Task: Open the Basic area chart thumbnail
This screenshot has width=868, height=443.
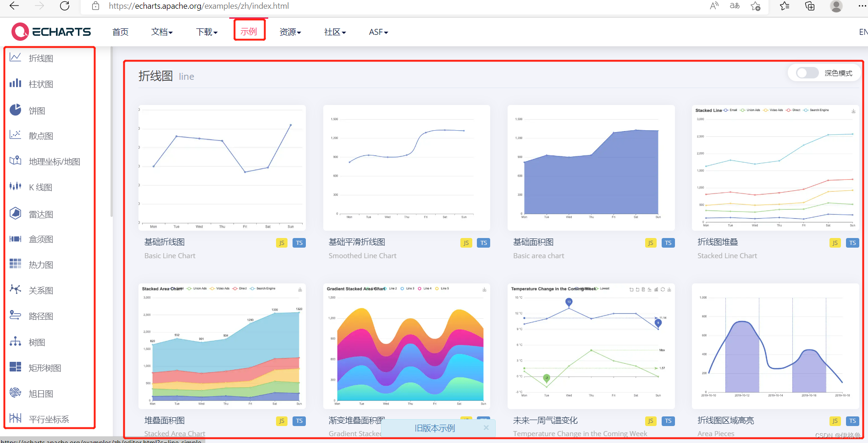Action: [591, 168]
